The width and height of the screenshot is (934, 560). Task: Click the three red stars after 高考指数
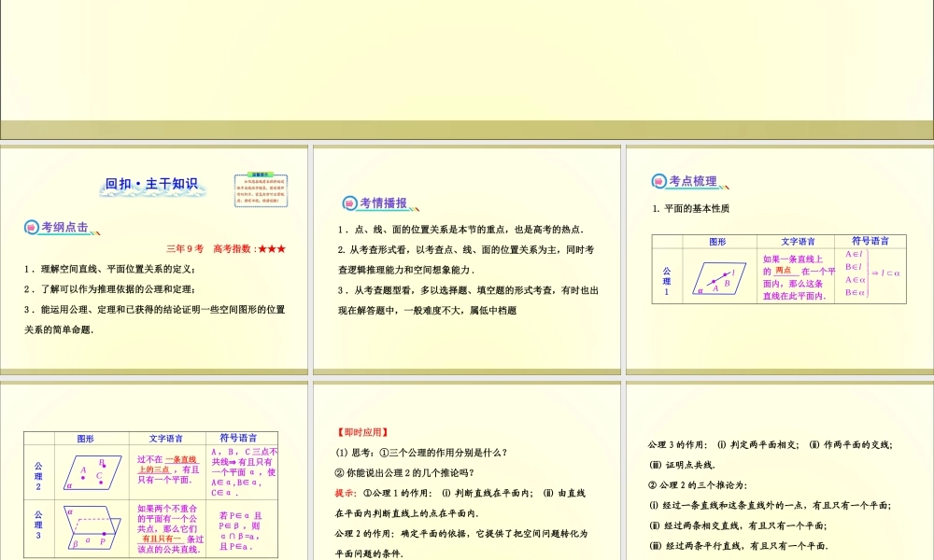tap(272, 249)
